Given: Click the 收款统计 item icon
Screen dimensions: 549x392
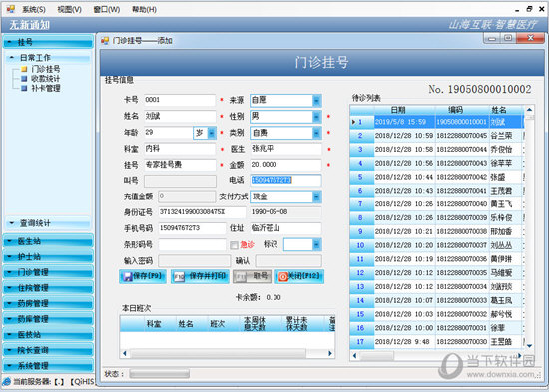Looking at the screenshot, I should click(24, 79).
